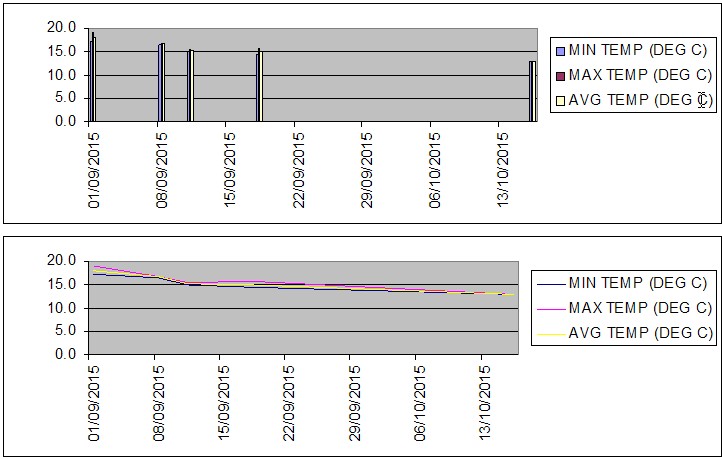Select the bar cluster at 08/09/2015 in bar chart
Screen dimensions: 722x459
[161, 83]
